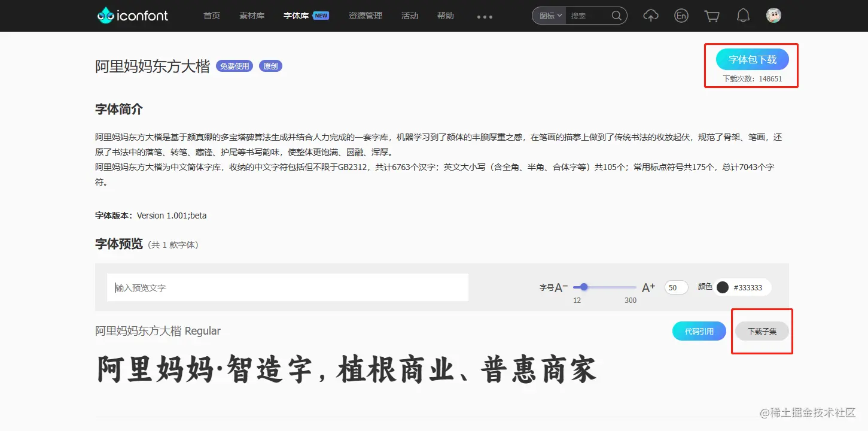Image resolution: width=868 pixels, height=431 pixels.
Task: Open the upload cloud icon
Action: [650, 16]
